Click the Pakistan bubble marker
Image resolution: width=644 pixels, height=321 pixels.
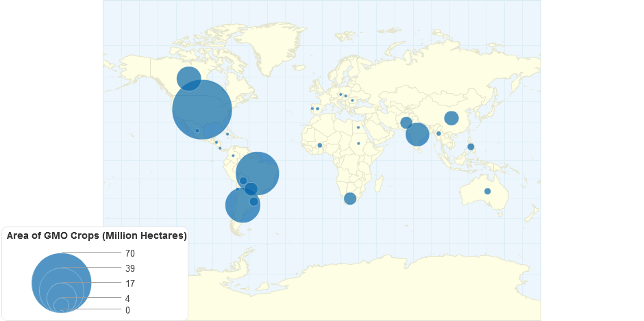pyautogui.click(x=406, y=123)
